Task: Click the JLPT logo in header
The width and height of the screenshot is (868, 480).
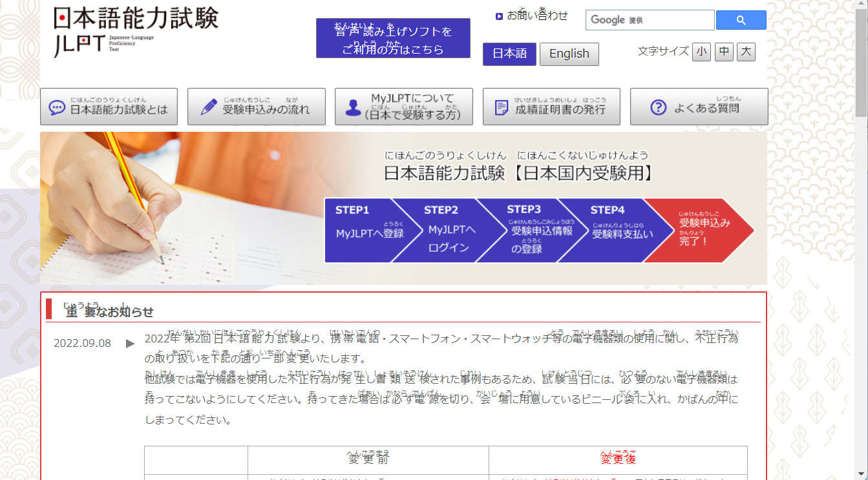Action: point(136,31)
